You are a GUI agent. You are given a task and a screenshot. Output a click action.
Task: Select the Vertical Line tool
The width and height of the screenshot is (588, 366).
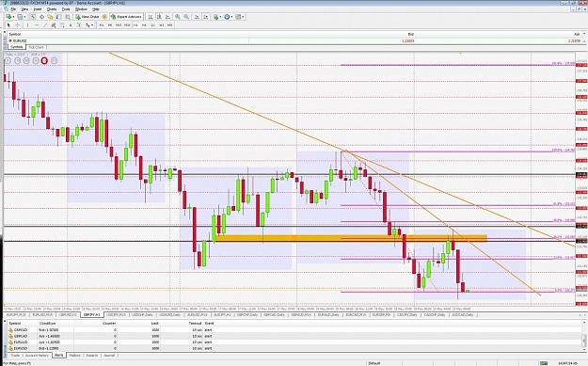point(27,25)
